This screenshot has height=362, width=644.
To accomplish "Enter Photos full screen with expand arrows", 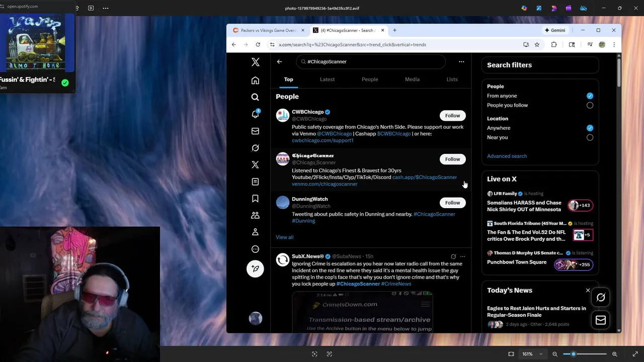I will tap(635, 354).
